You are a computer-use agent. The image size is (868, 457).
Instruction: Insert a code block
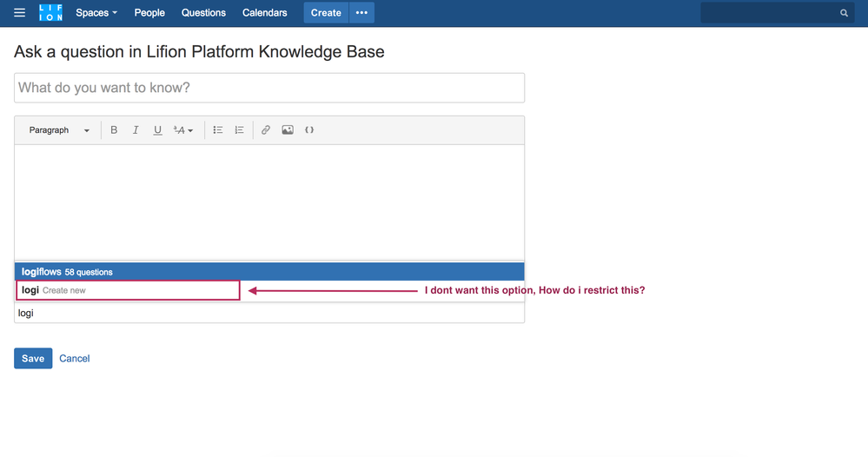point(309,130)
